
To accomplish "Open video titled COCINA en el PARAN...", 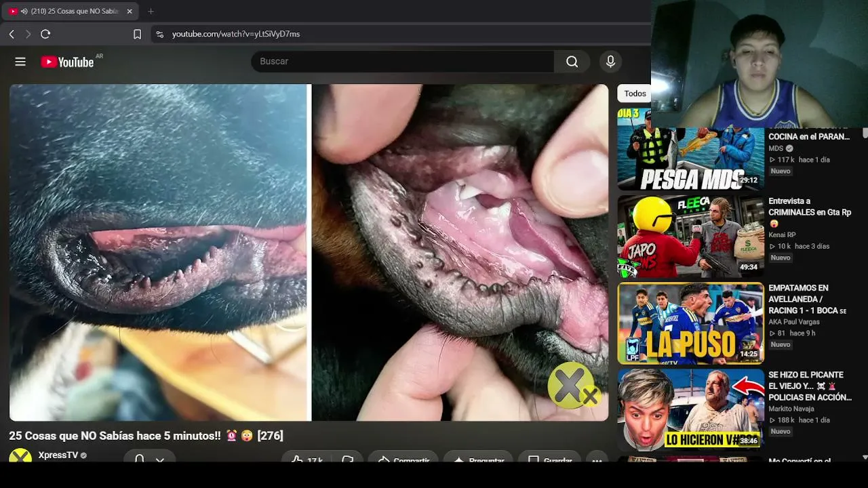I will click(x=808, y=136).
